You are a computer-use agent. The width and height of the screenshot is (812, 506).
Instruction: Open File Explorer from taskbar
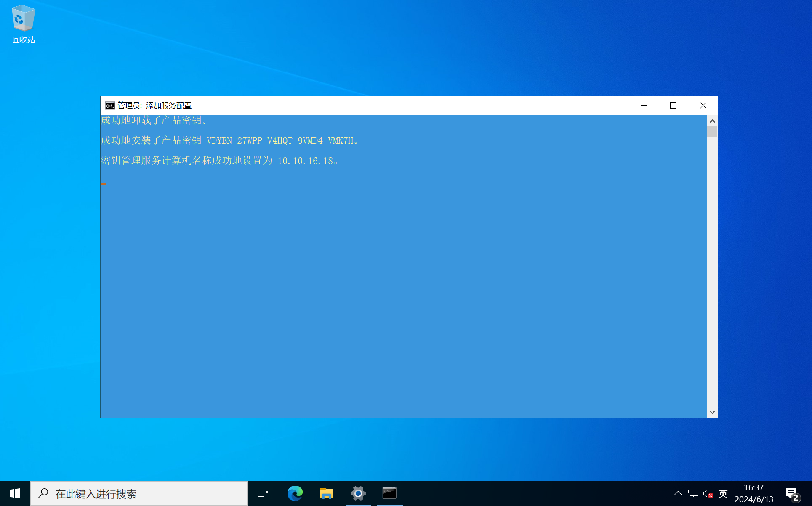point(326,493)
